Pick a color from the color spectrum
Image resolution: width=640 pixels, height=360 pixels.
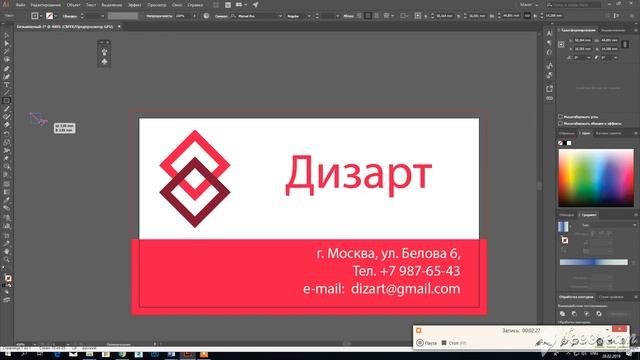[x=596, y=178]
